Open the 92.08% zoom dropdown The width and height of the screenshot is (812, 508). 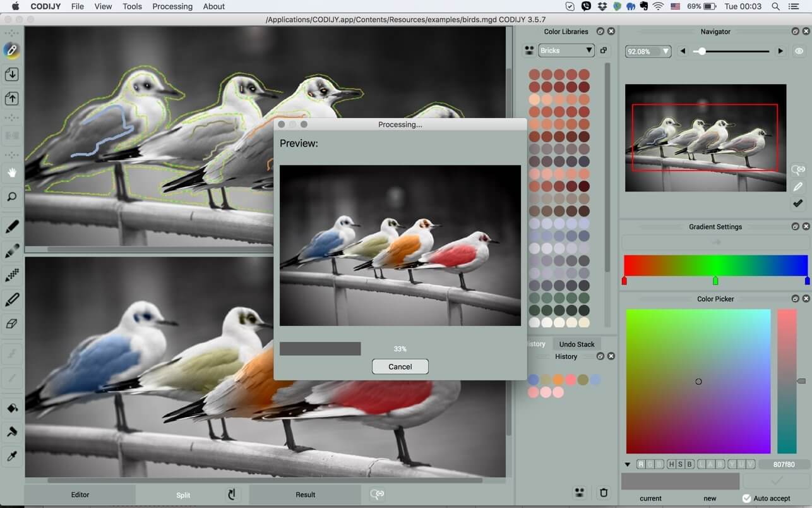point(648,51)
